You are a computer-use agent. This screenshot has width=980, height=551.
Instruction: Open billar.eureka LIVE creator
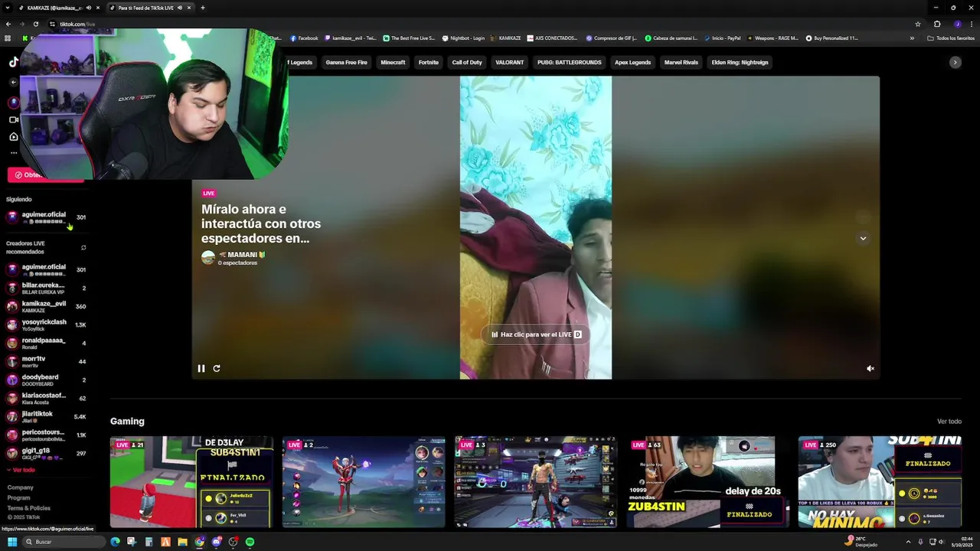pos(46,288)
